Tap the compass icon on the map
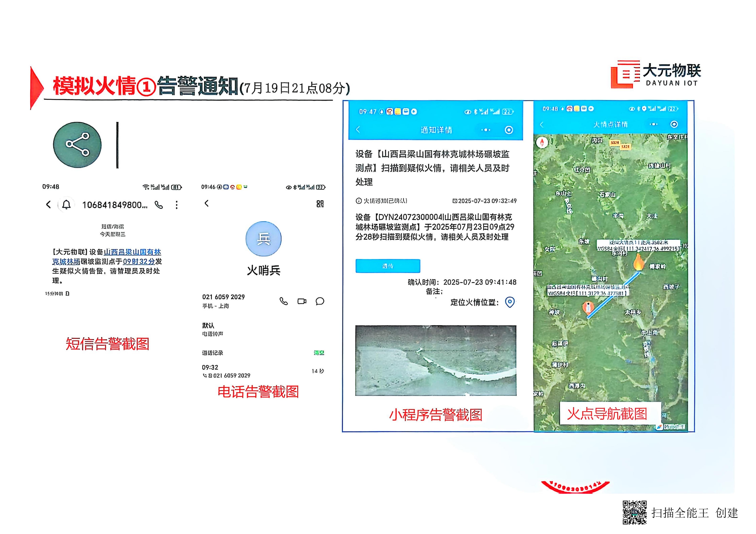This screenshot has height=534, width=756. [542, 142]
